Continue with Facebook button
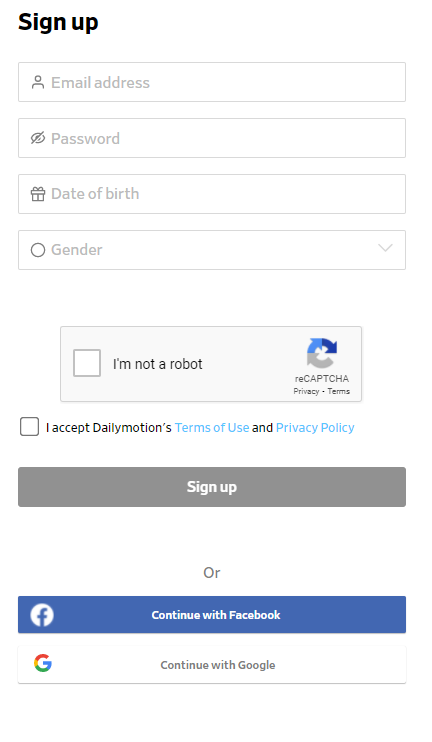The height and width of the screenshot is (742, 432). pyautogui.click(x=212, y=615)
